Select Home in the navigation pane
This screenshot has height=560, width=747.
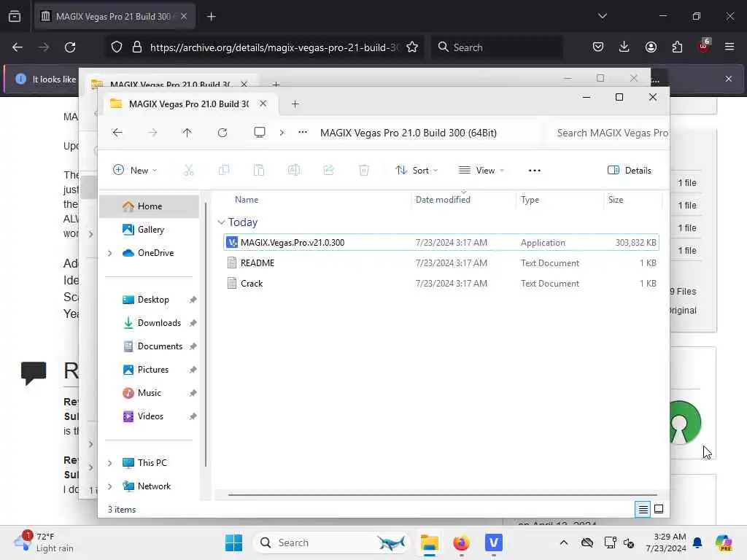149,206
